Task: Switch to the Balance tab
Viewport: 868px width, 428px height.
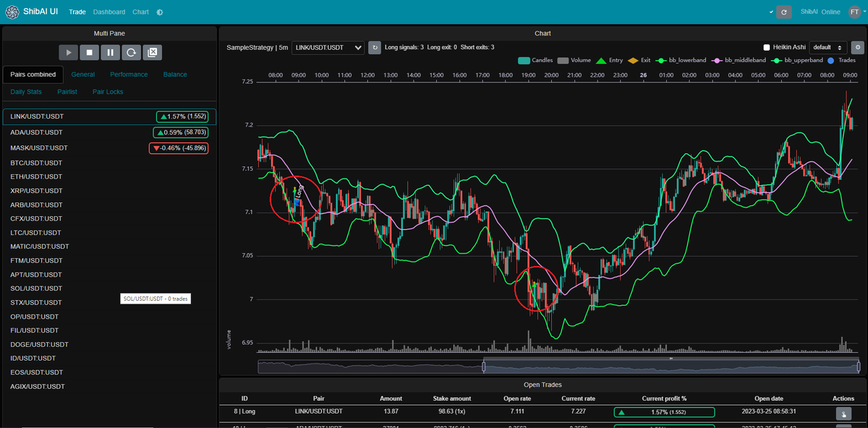Action: click(x=175, y=74)
